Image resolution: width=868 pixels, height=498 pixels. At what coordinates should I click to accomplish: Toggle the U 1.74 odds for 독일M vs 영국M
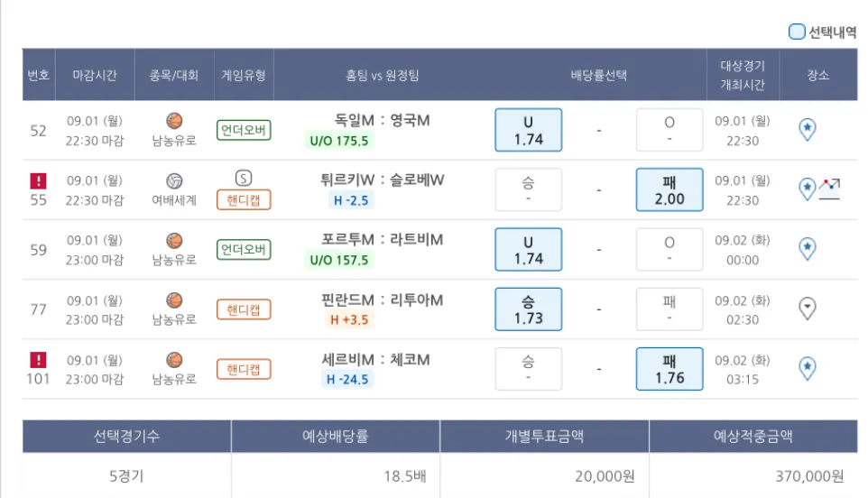[x=529, y=130]
